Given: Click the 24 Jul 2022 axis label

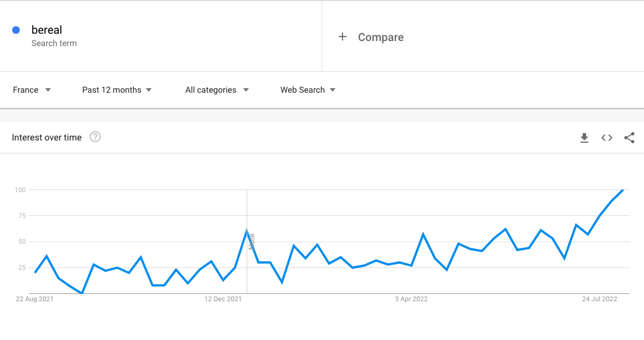Looking at the screenshot, I should (x=600, y=299).
